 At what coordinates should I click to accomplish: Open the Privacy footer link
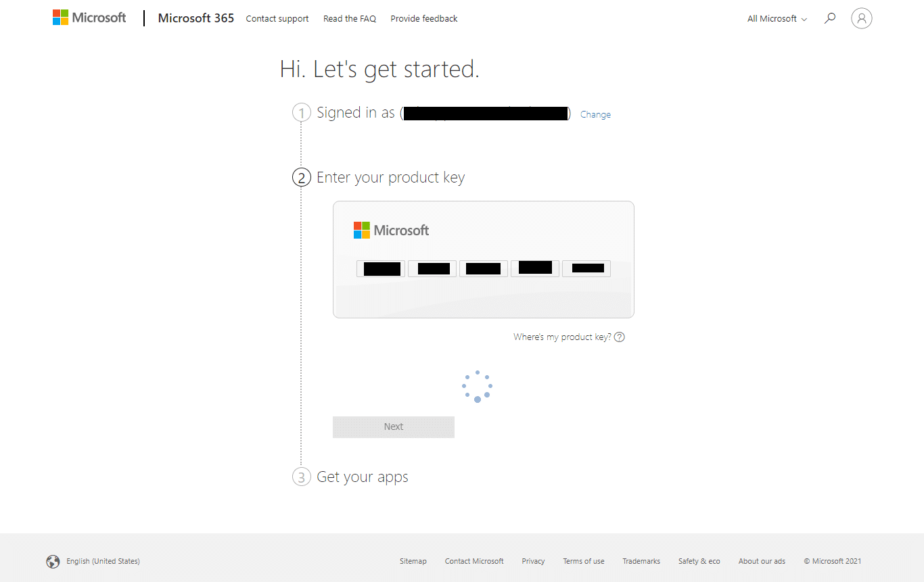tap(533, 561)
